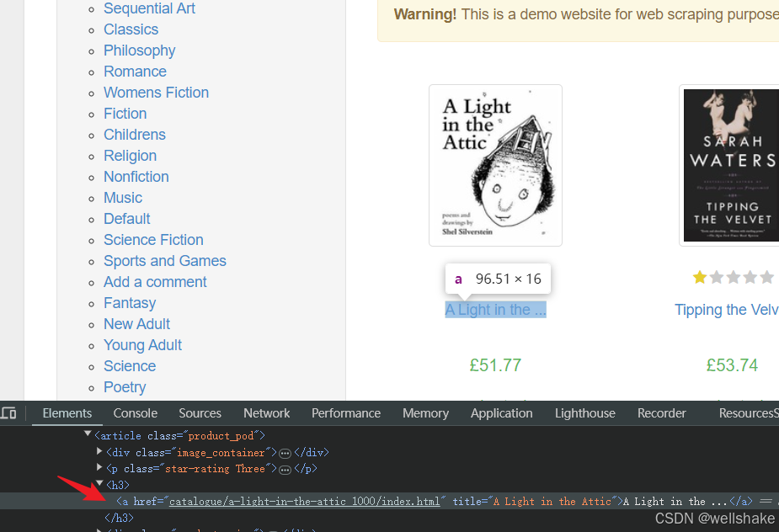The width and height of the screenshot is (779, 532).
Task: Open the Application tab
Action: pos(501,413)
